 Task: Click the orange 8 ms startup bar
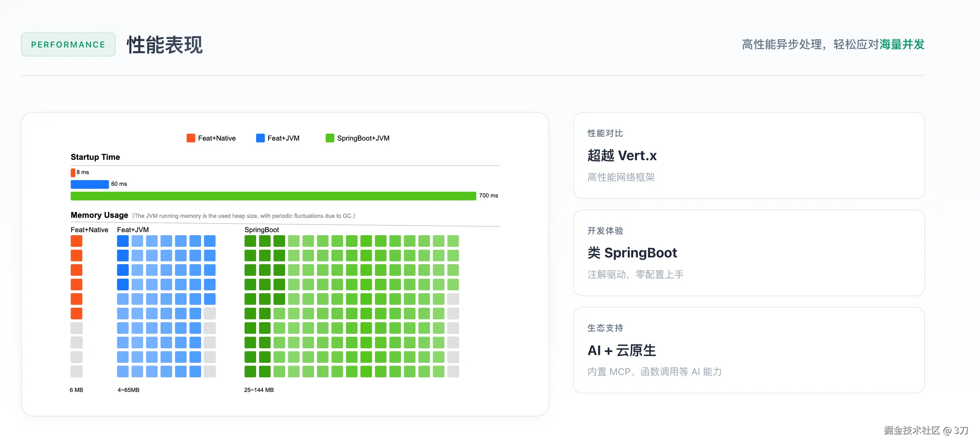tap(73, 173)
